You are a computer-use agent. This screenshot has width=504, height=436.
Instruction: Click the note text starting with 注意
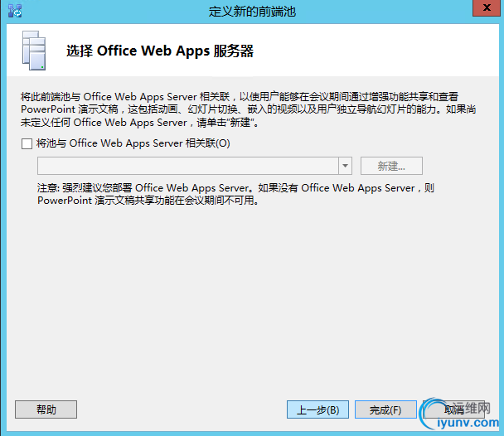pos(235,194)
